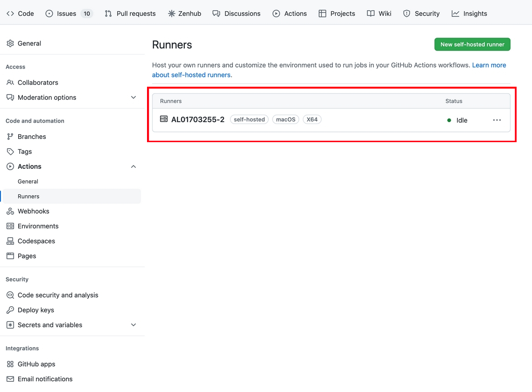Click the Pull requests branch icon
The image size is (532, 392).
point(108,14)
